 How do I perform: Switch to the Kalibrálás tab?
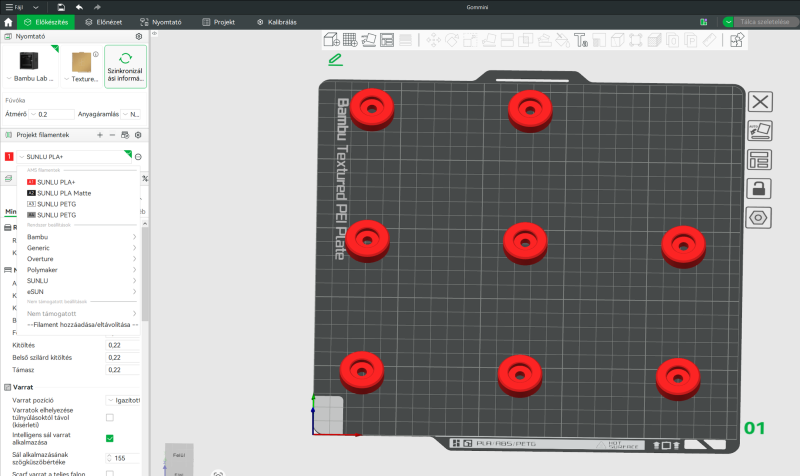tap(277, 22)
